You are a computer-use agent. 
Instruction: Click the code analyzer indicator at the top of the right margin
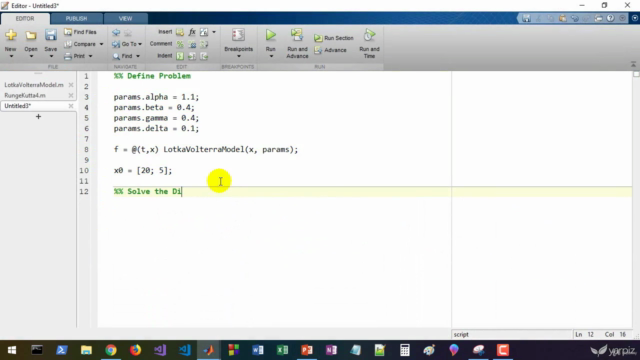(636, 74)
